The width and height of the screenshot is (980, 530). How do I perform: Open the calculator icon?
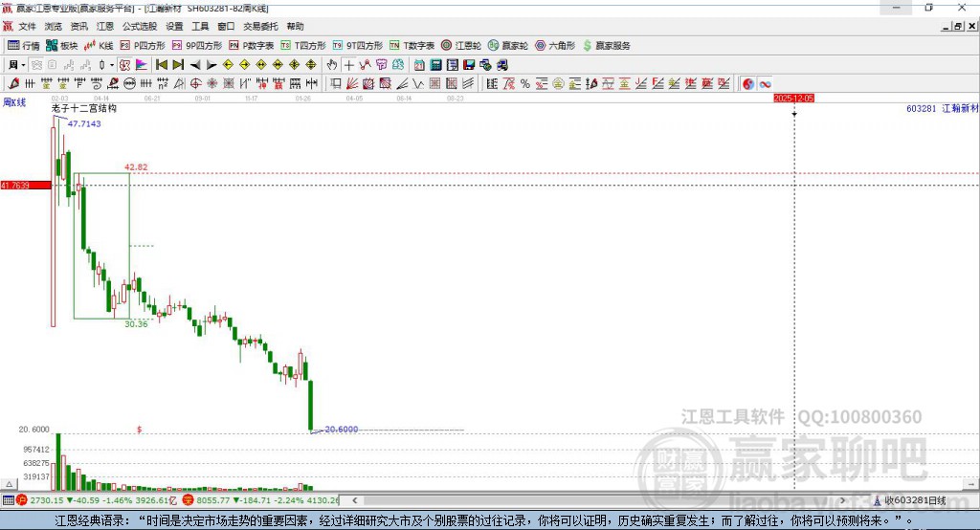[436, 65]
